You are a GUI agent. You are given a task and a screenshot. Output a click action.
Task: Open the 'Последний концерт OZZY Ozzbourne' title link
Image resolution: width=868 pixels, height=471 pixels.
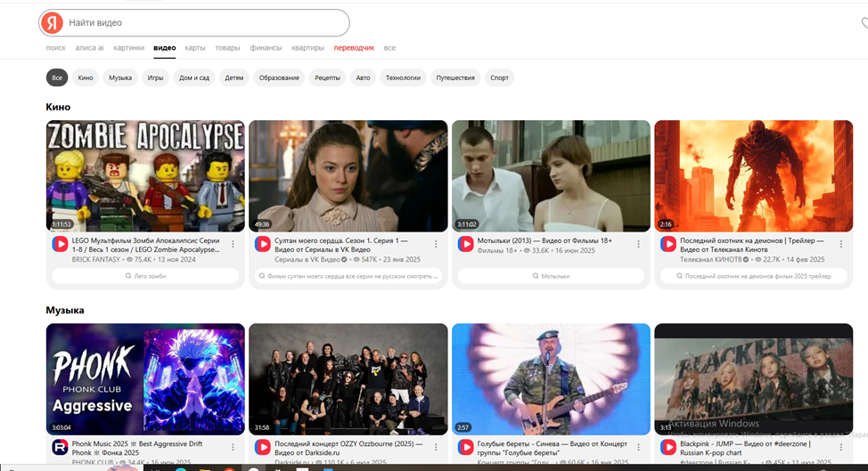(x=348, y=448)
